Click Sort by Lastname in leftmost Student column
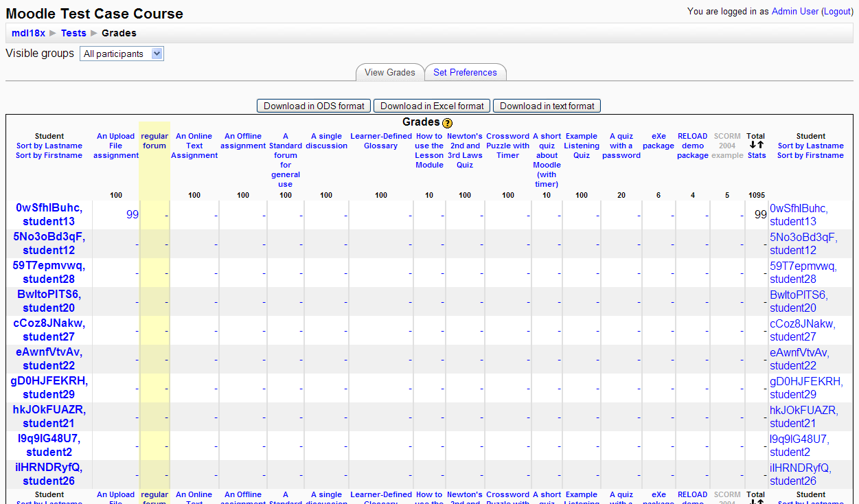 (49, 146)
